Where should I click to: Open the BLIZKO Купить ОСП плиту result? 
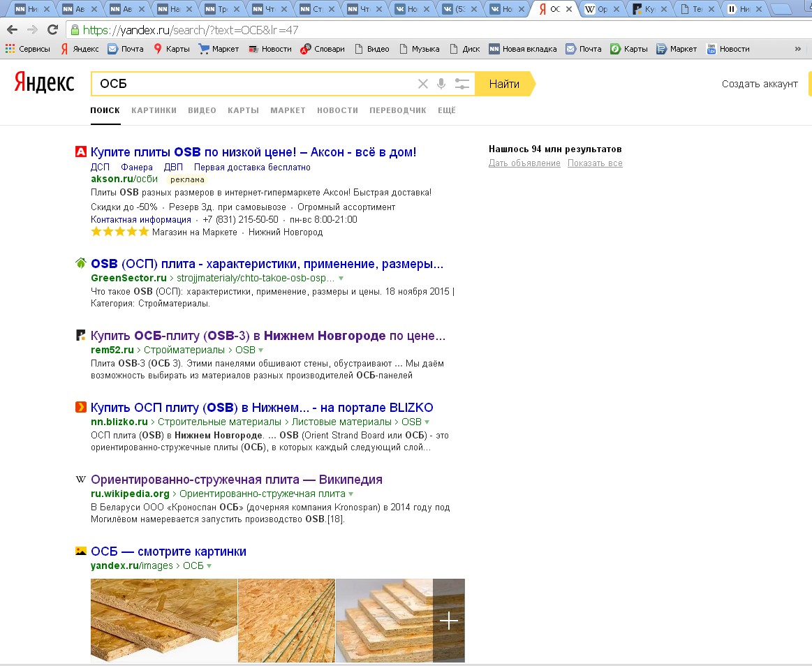(x=262, y=408)
